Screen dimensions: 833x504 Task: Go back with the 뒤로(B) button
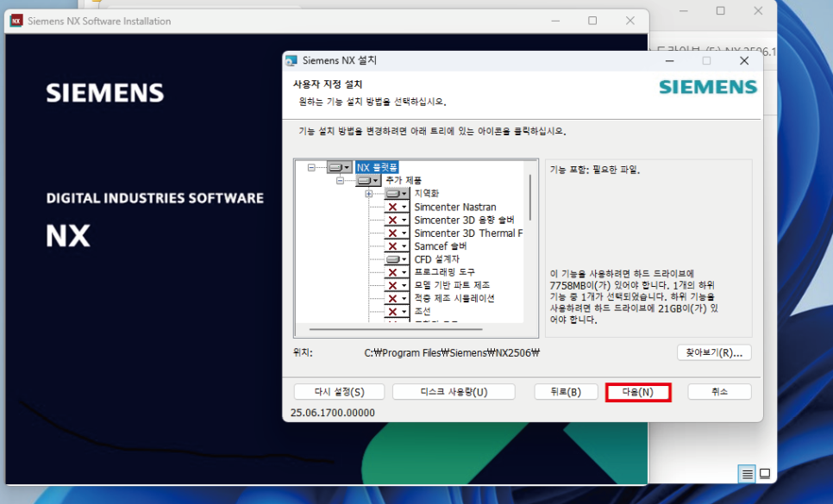(566, 392)
